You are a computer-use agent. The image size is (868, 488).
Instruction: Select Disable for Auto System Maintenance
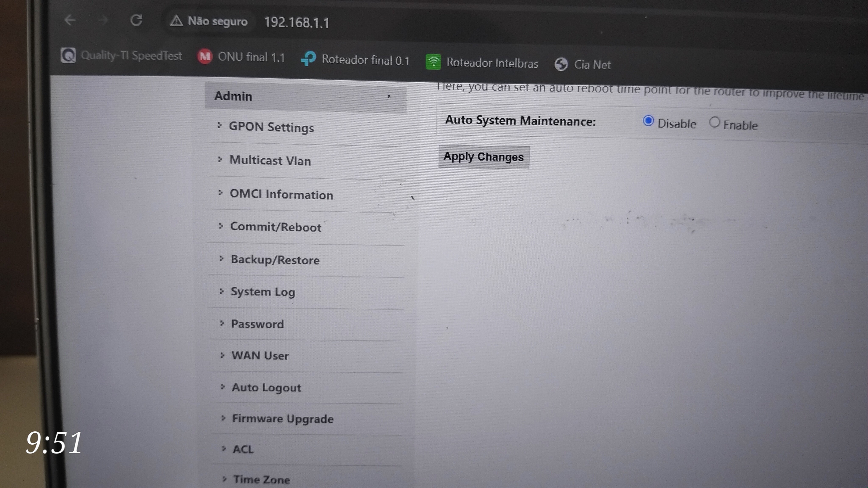[648, 121]
